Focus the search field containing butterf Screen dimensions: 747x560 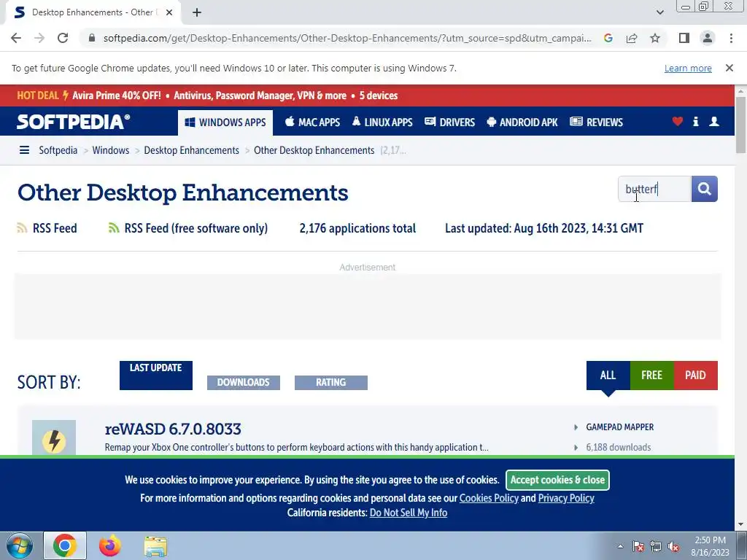[x=654, y=189]
